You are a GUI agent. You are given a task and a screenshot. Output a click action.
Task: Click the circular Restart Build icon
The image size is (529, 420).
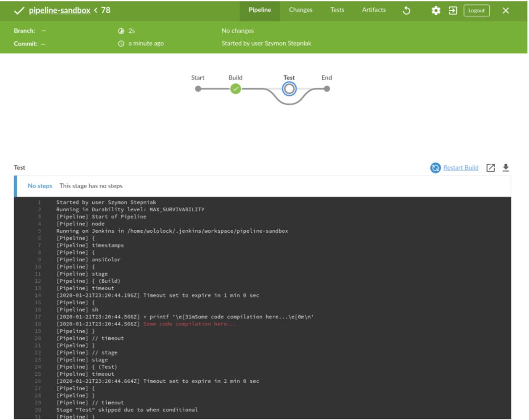point(435,168)
